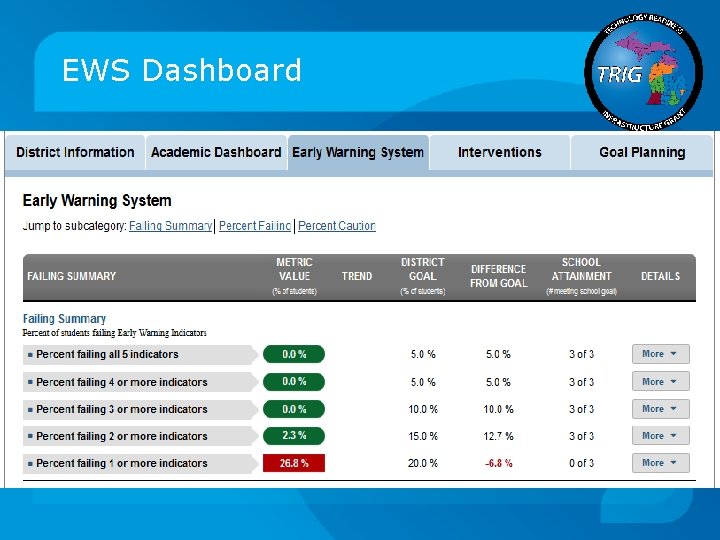This screenshot has height=540, width=720.
Task: Open the District Information tab
Action: tap(75, 152)
